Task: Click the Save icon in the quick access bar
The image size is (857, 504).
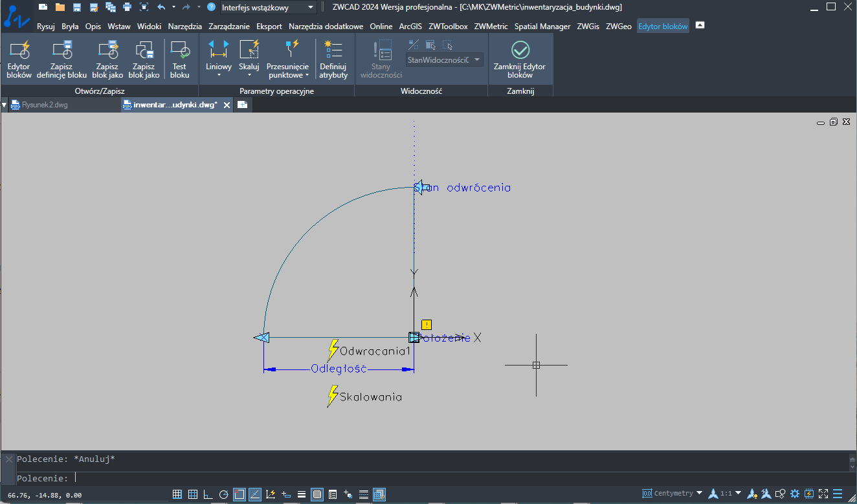Action: pyautogui.click(x=77, y=7)
